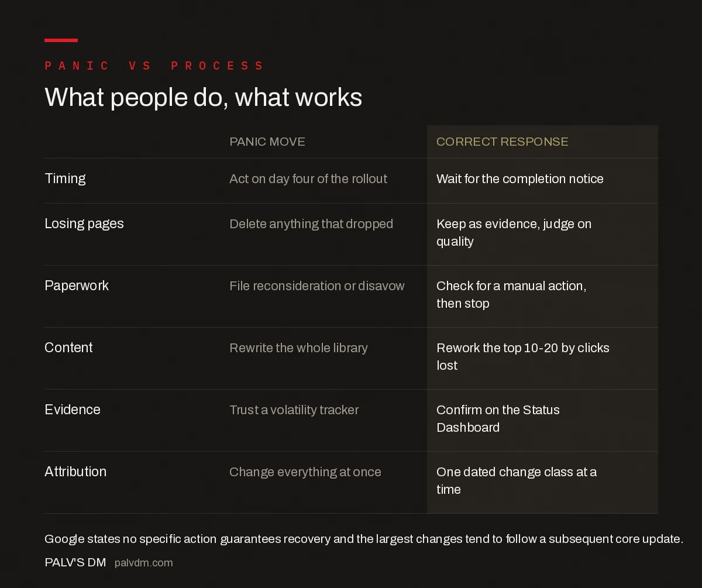Select the PALV'S DM brand name
This screenshot has width=702, height=588.
(75, 563)
